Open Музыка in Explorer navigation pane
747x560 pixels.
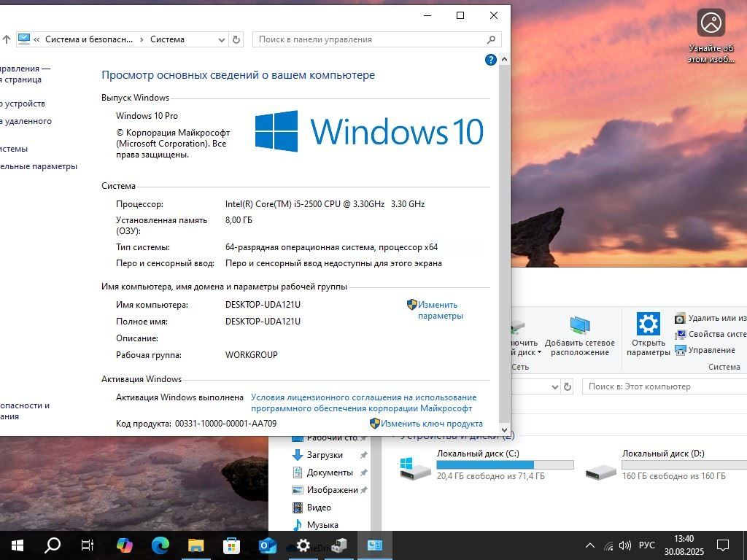[322, 525]
